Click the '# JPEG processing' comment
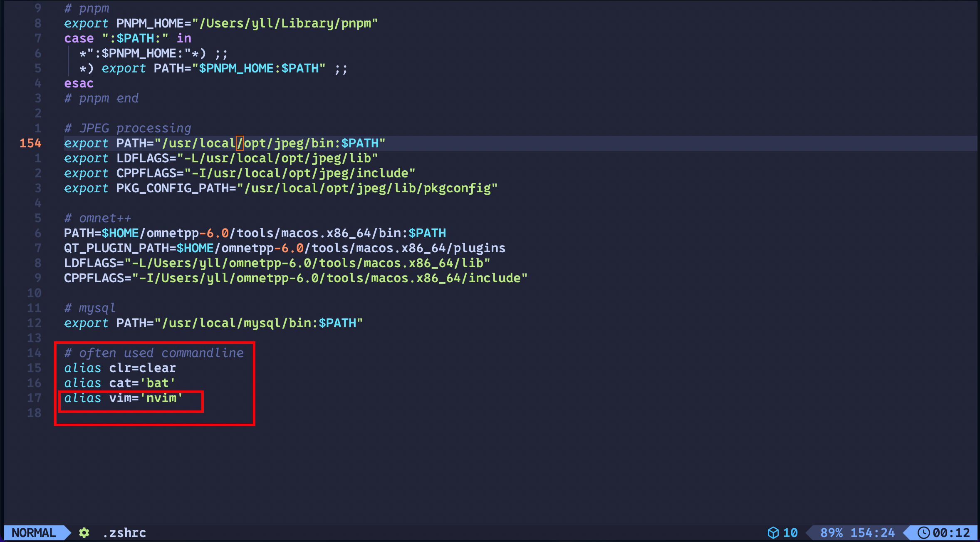 click(127, 129)
